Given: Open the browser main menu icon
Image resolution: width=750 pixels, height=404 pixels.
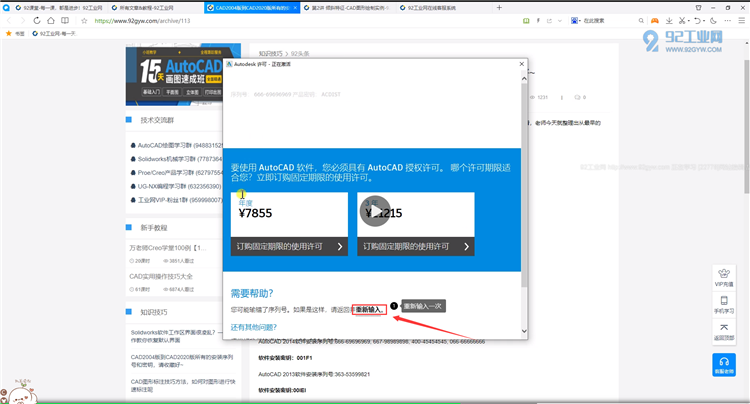Looking at the screenshot, I should pyautogui.click(x=742, y=21).
